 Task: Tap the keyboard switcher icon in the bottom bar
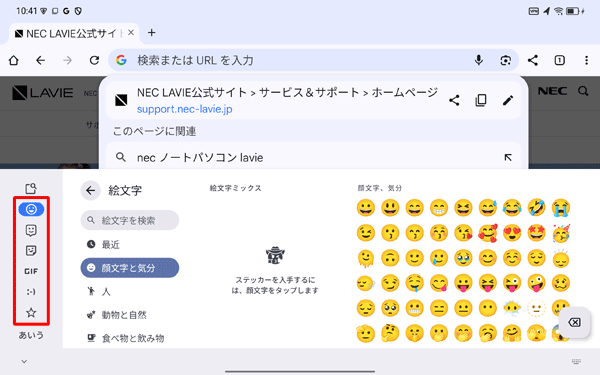click(576, 361)
